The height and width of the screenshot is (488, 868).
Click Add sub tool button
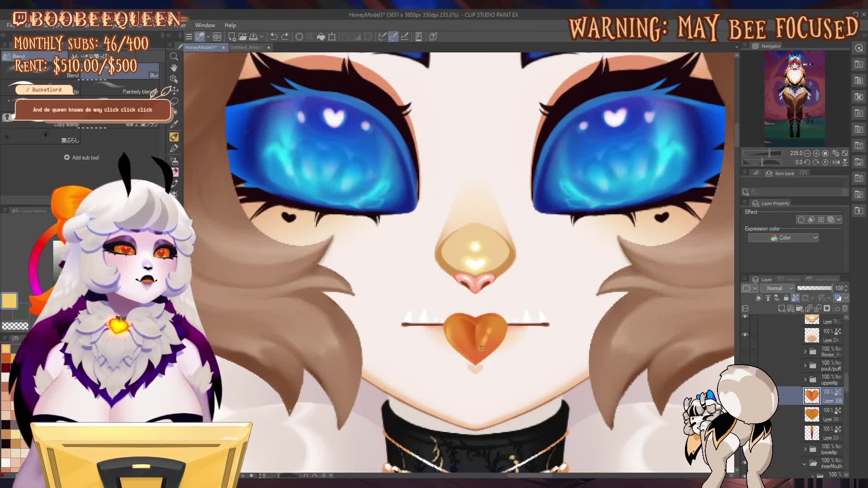(x=81, y=158)
